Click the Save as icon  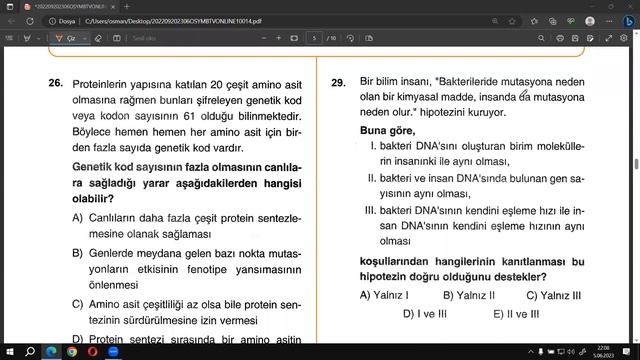[x=590, y=38]
